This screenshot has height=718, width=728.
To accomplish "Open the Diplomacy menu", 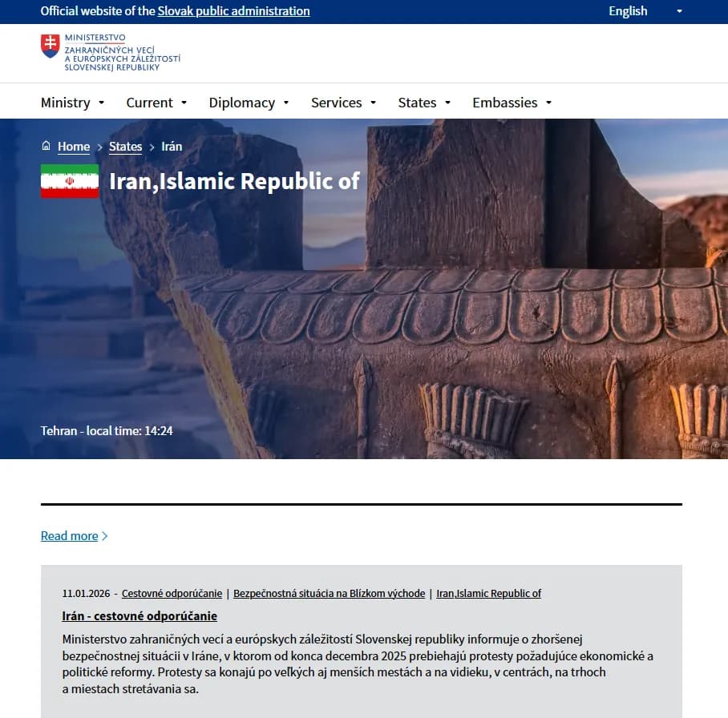I will (x=249, y=103).
